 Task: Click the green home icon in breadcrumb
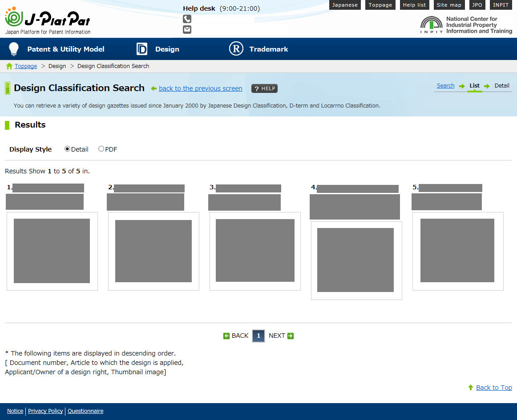pyautogui.click(x=9, y=66)
